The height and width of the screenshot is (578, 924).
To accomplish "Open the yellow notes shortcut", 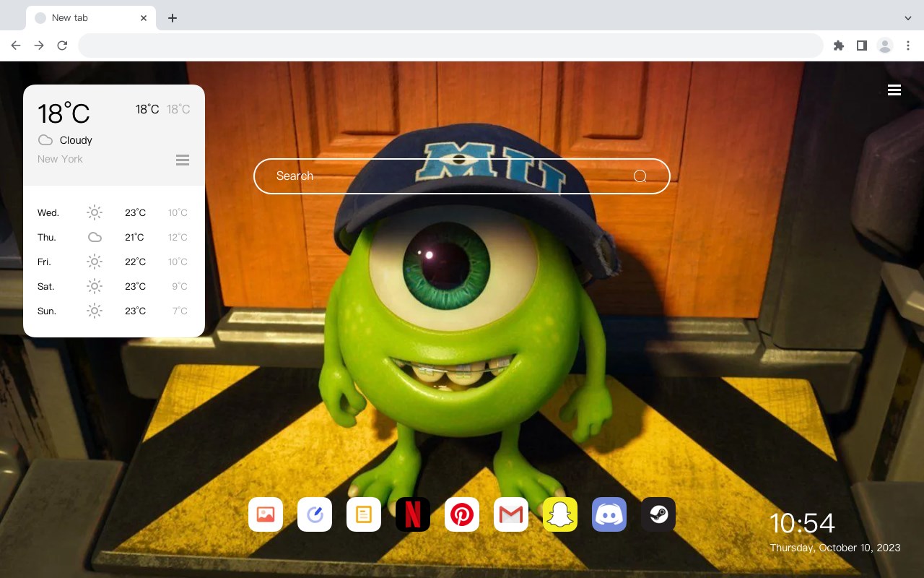I will coord(364,514).
